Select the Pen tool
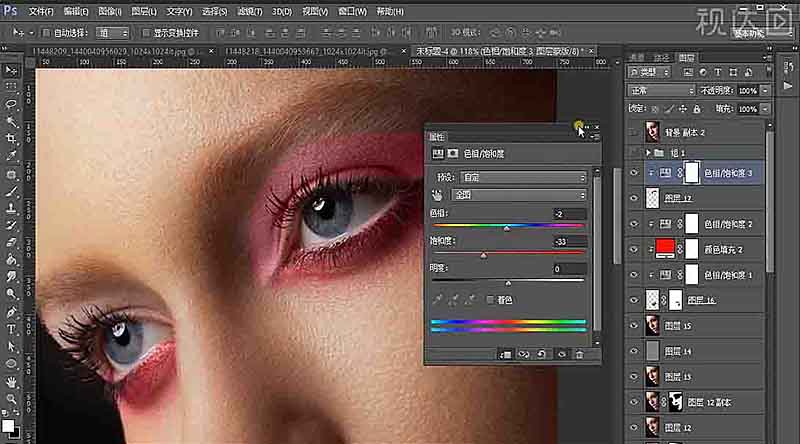The height and width of the screenshot is (444, 800). (x=11, y=312)
